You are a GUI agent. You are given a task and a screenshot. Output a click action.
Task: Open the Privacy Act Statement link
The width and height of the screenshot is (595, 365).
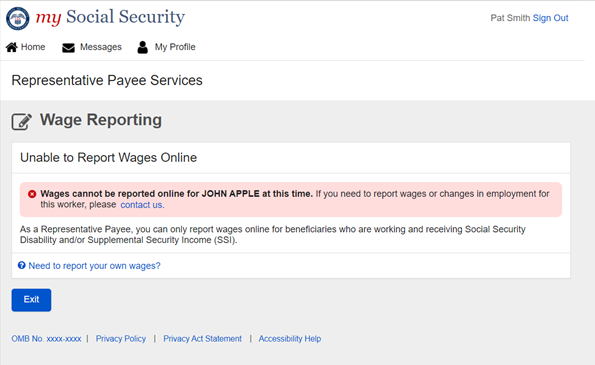tap(202, 338)
